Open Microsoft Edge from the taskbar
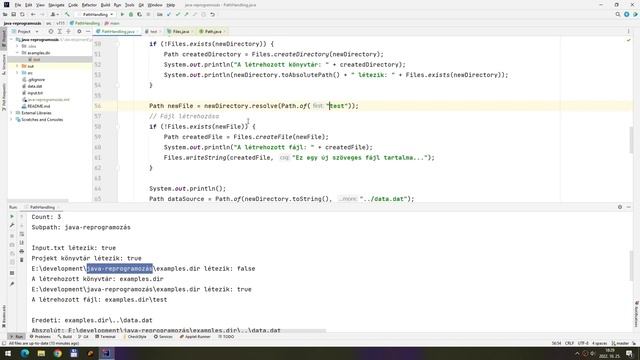This screenshot has width=640, height=360. pos(25,353)
